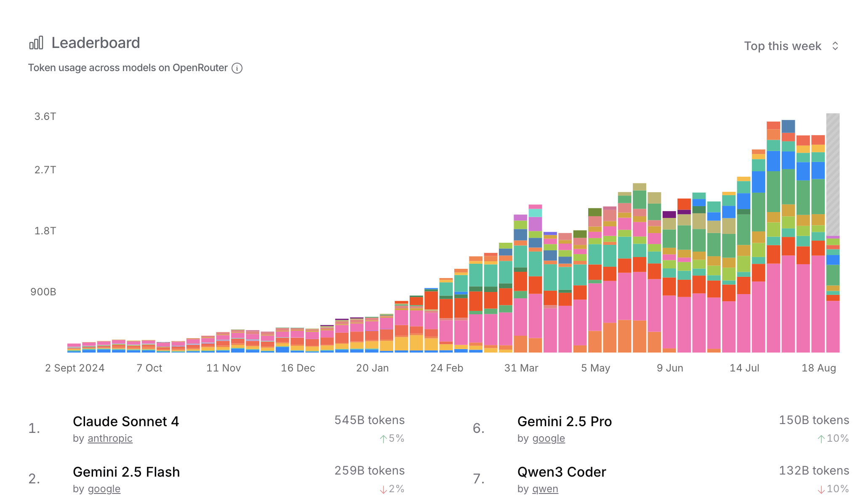The width and height of the screenshot is (858, 504).
Task: Click the up-down chevron next to Top this week
Action: pos(835,46)
